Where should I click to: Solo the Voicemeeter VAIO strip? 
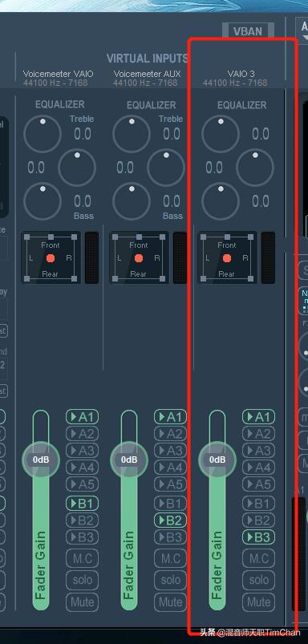point(82,581)
